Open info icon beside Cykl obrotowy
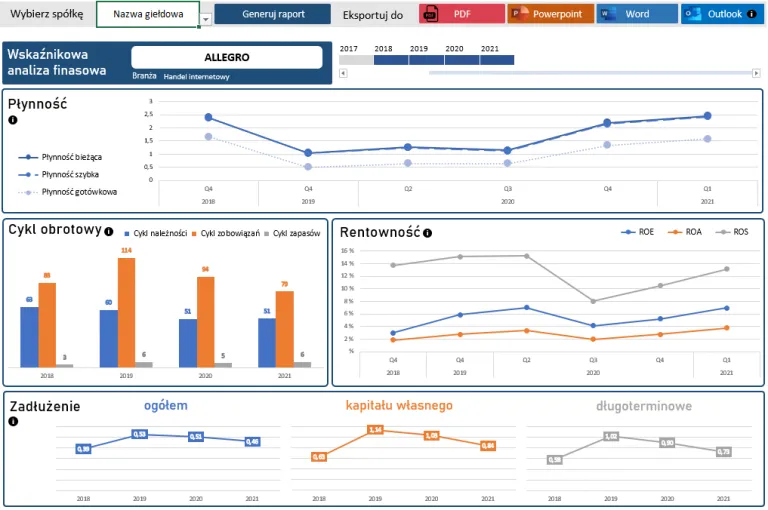 pyautogui.click(x=108, y=231)
